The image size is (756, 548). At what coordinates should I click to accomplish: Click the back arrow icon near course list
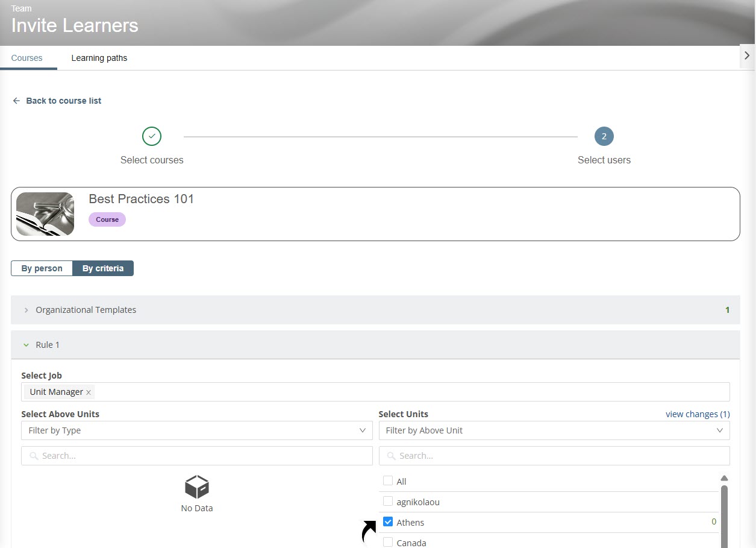pos(16,101)
